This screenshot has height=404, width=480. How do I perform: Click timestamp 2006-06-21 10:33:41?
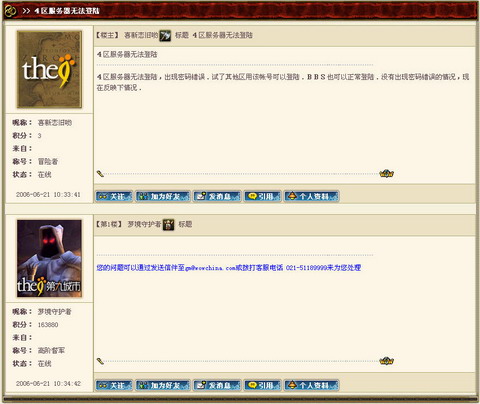pyautogui.click(x=48, y=194)
